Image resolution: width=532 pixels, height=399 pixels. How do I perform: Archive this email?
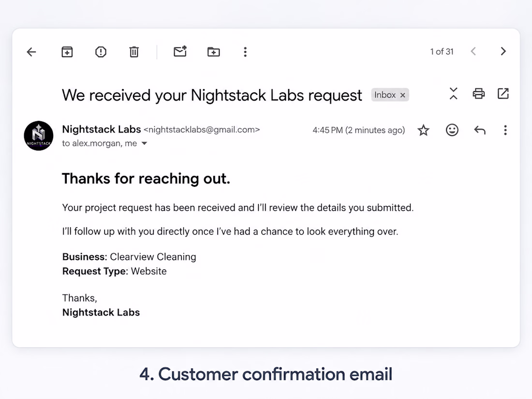coord(67,52)
